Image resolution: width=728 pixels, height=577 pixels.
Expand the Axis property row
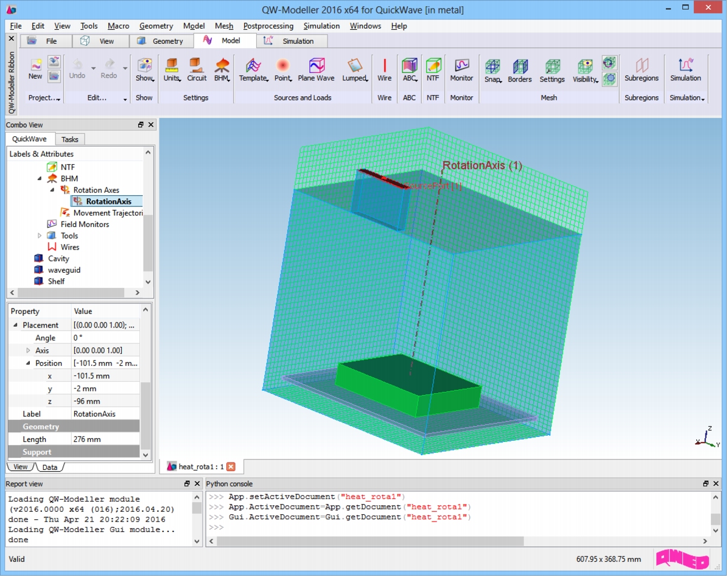28,351
